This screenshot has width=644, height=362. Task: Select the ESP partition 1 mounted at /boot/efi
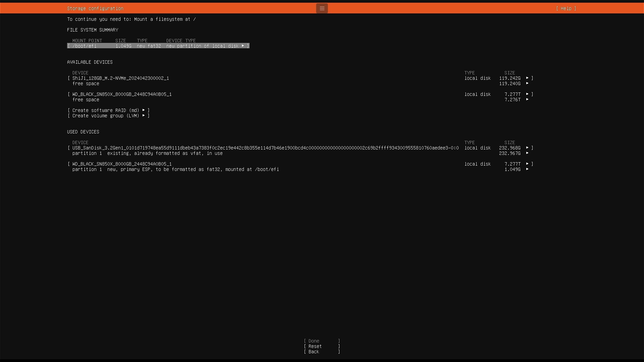(x=176, y=169)
